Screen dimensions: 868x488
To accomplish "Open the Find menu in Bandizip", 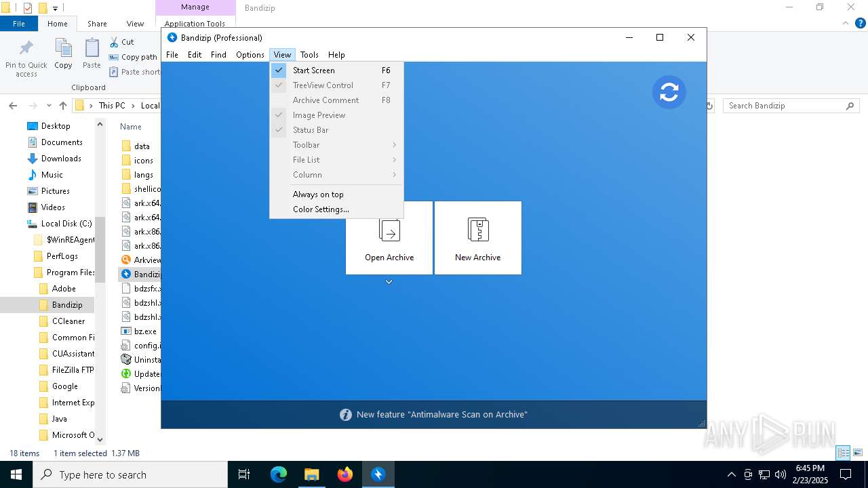I will pos(218,55).
